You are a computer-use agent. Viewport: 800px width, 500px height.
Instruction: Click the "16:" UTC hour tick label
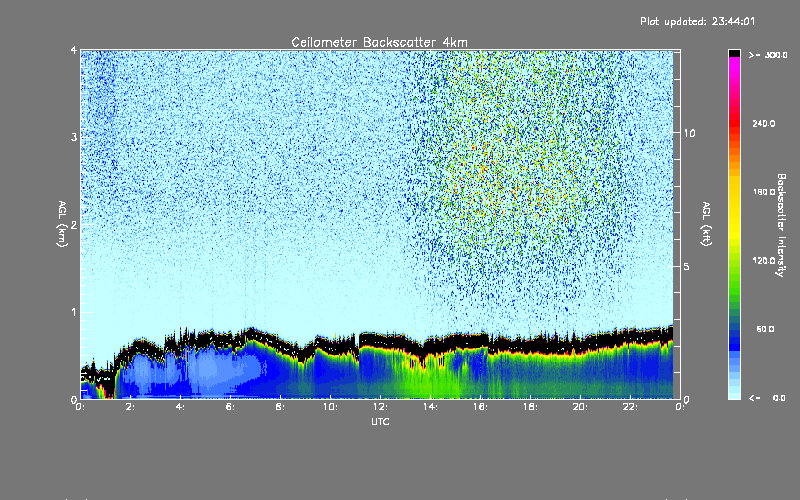(480, 407)
